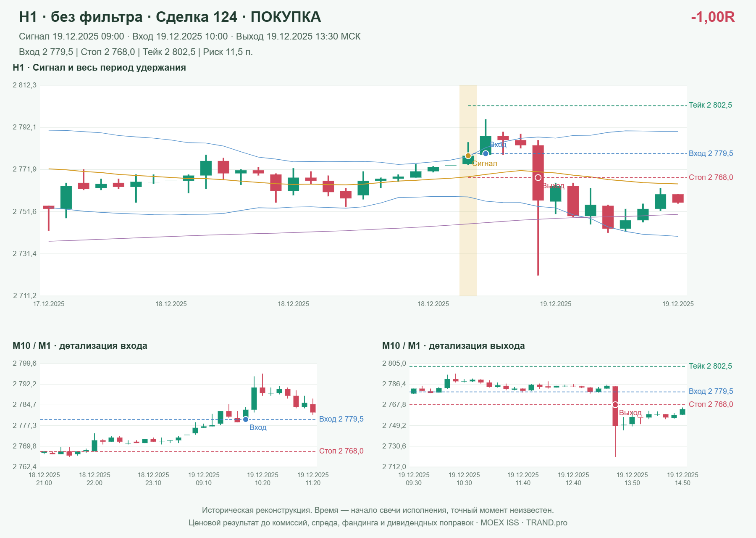This screenshot has height=538, width=756.
Task: Click the 2 792,1 y-axis value on H1 chart
Action: [x=24, y=127]
